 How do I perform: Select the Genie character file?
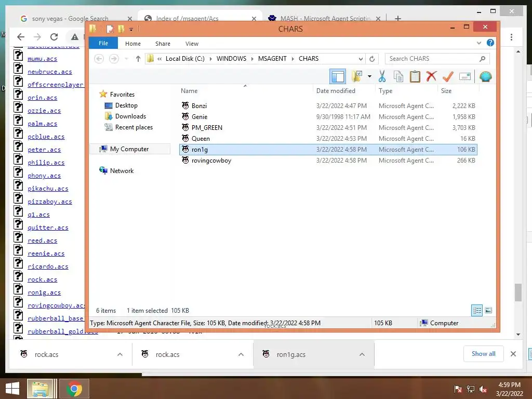tap(328, 117)
